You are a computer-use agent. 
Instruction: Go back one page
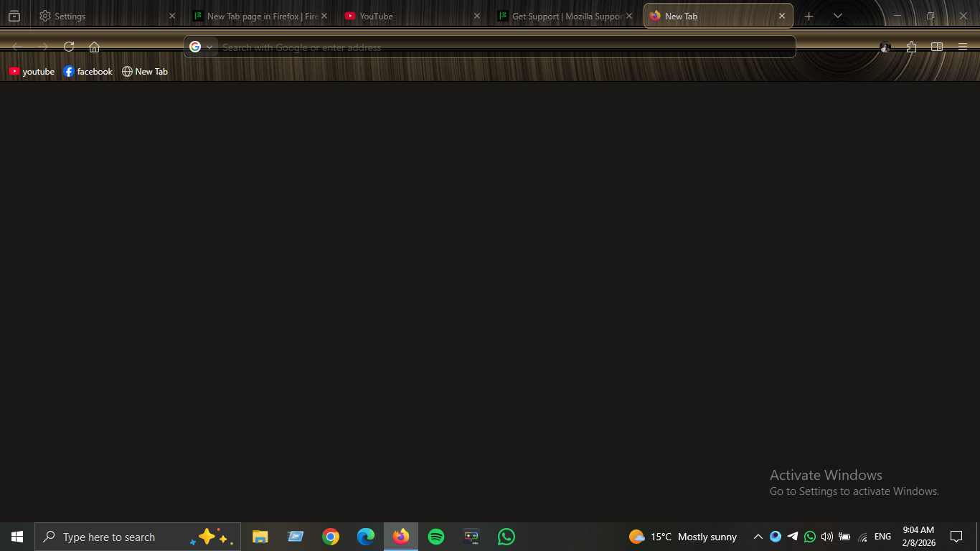pyautogui.click(x=17, y=47)
